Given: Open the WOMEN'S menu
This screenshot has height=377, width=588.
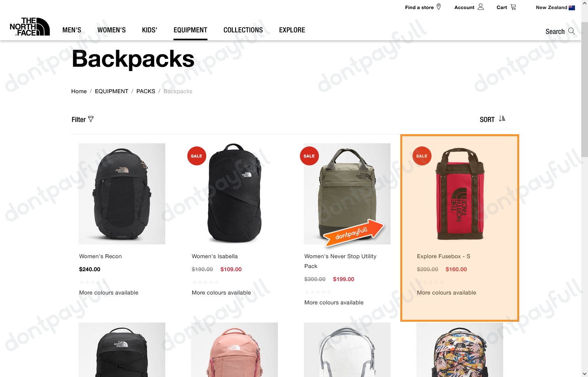Looking at the screenshot, I should point(111,30).
